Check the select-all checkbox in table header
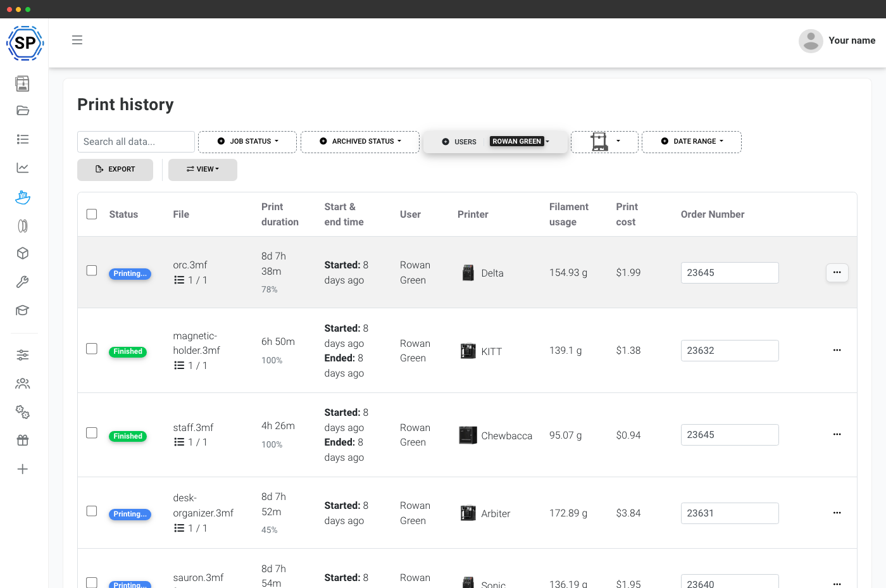The image size is (886, 588). [x=92, y=214]
